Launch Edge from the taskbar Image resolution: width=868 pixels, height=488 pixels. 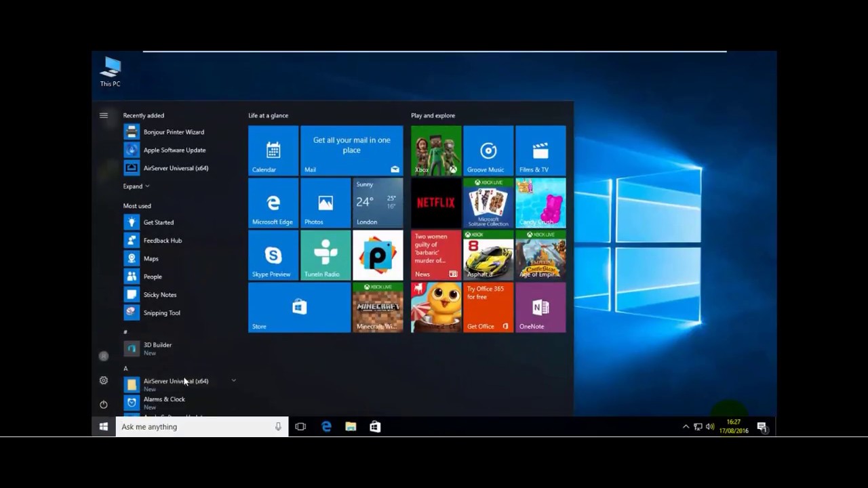point(326,426)
